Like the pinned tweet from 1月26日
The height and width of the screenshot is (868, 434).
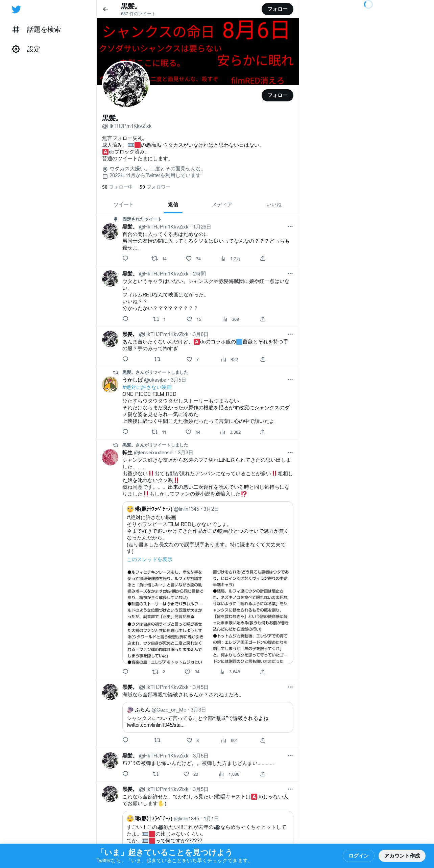pyautogui.click(x=189, y=259)
